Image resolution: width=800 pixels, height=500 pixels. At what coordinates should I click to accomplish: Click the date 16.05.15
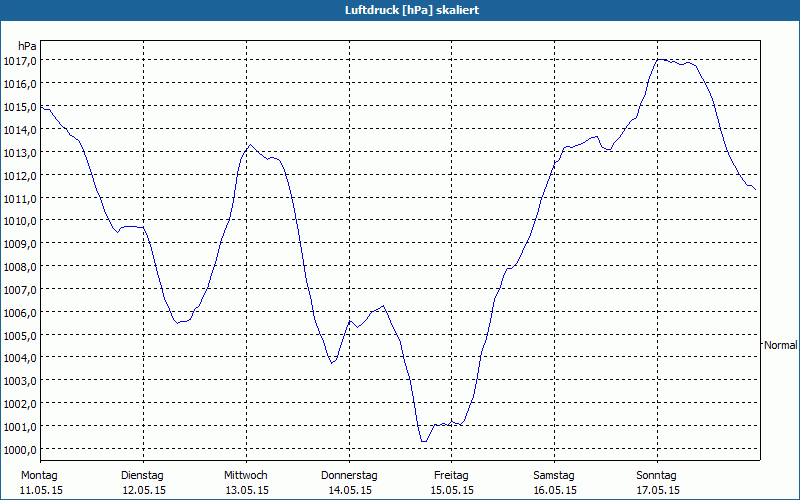[555, 491]
